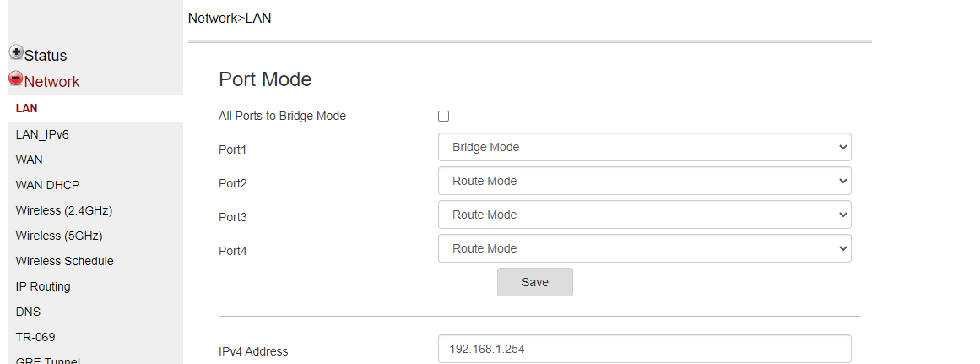
Task: Open Wireless (5GHz) settings
Action: coord(59,236)
